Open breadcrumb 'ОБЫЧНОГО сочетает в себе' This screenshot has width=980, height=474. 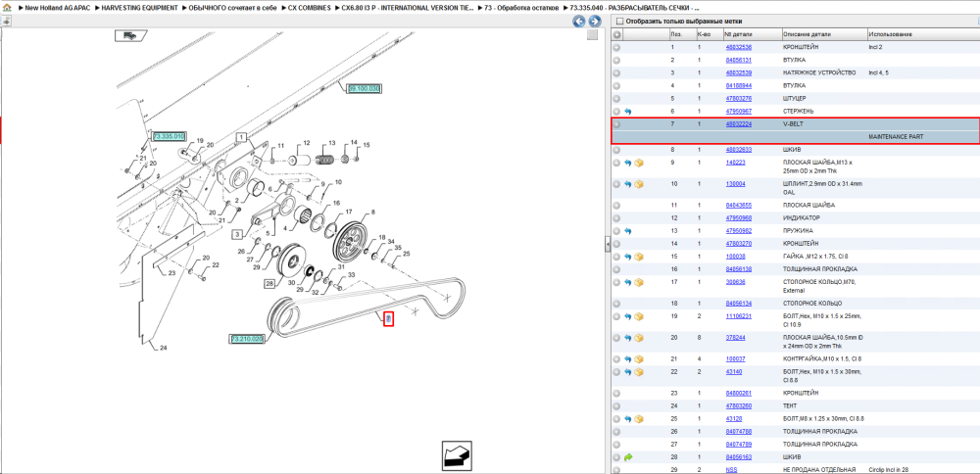coord(232,8)
